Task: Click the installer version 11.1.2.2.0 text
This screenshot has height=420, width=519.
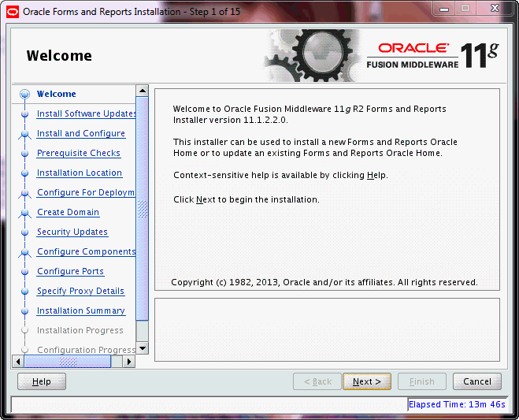Action: [x=231, y=120]
